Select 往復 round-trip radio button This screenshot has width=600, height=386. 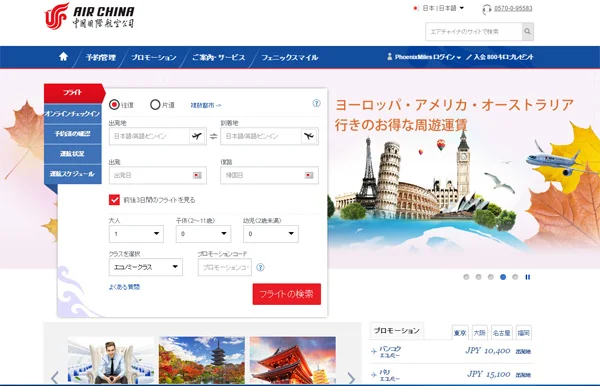[114, 104]
